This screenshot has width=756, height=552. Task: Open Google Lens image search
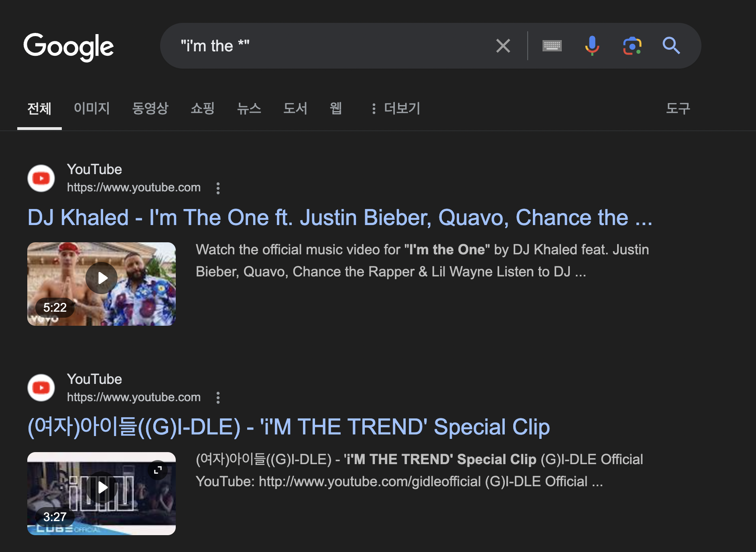click(x=632, y=46)
